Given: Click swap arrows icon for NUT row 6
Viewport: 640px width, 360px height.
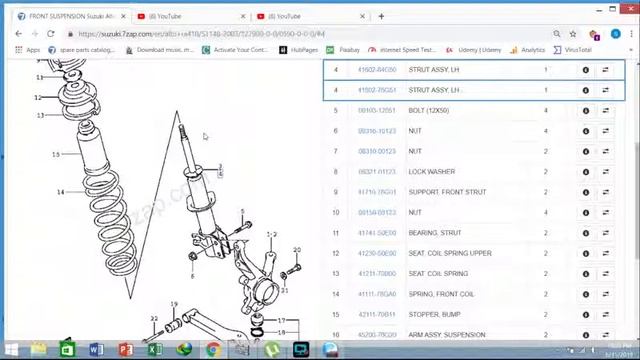Looking at the screenshot, I should 606,131.
